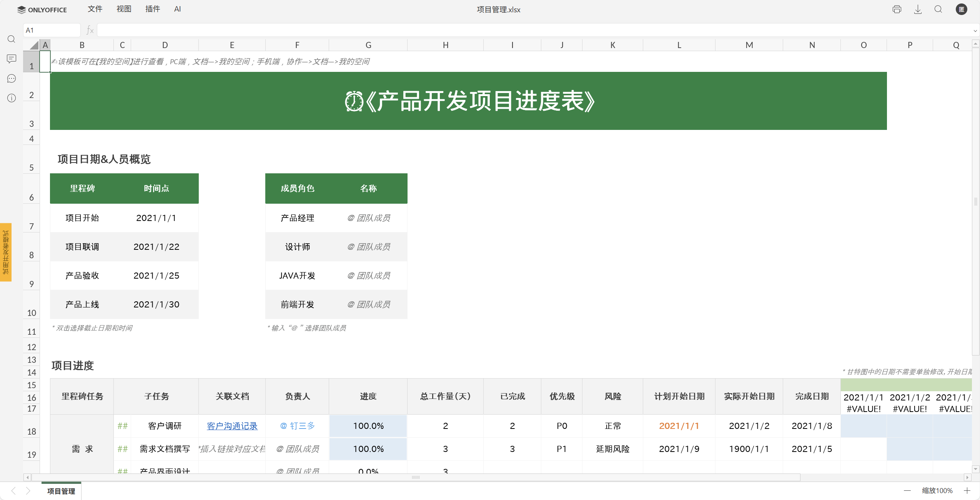The image size is (980, 500).
Task: Click the user avatar icon
Action: click(961, 10)
